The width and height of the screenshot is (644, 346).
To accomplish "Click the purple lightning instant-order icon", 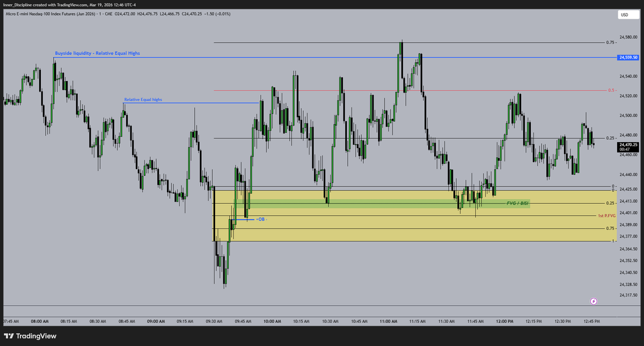I will coord(593,301).
